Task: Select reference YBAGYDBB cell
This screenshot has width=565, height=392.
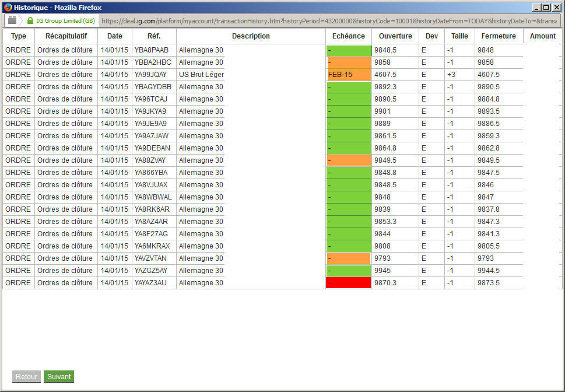Action: click(x=154, y=87)
